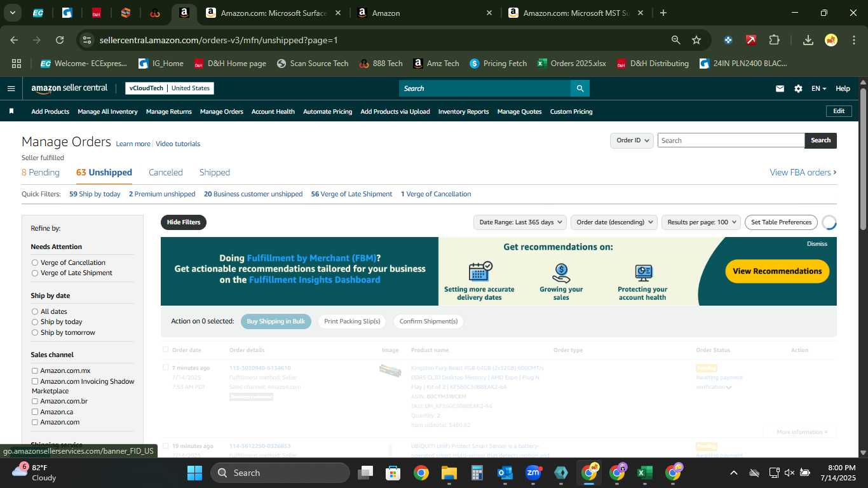Image resolution: width=868 pixels, height=488 pixels.
Task: Open Orders 2025.xlsx bookmark
Action: (x=571, y=64)
